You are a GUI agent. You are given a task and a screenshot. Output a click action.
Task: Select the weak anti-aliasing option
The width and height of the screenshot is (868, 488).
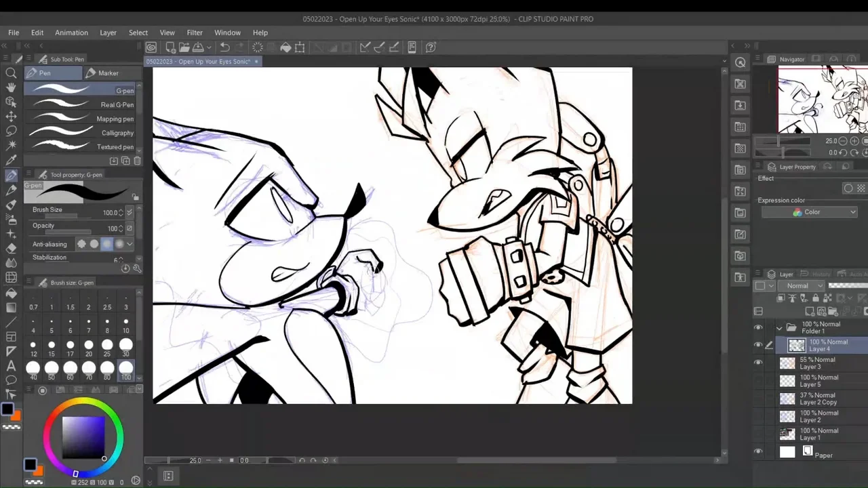(x=94, y=244)
